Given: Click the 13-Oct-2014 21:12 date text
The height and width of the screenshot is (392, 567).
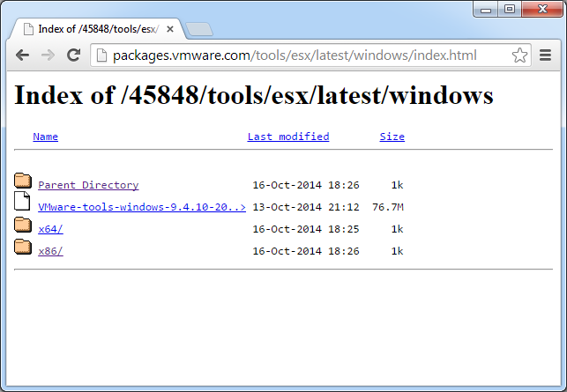Looking at the screenshot, I should (x=306, y=207).
